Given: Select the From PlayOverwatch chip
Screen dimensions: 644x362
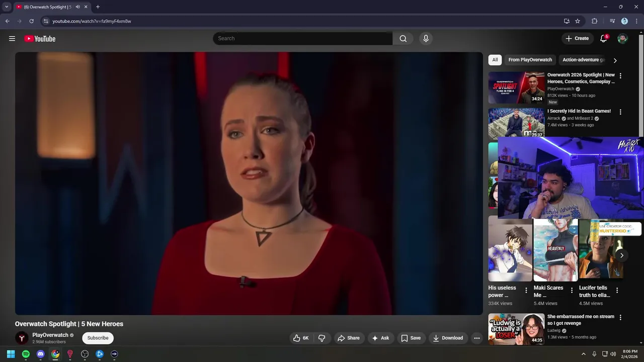Looking at the screenshot, I should pos(530,60).
